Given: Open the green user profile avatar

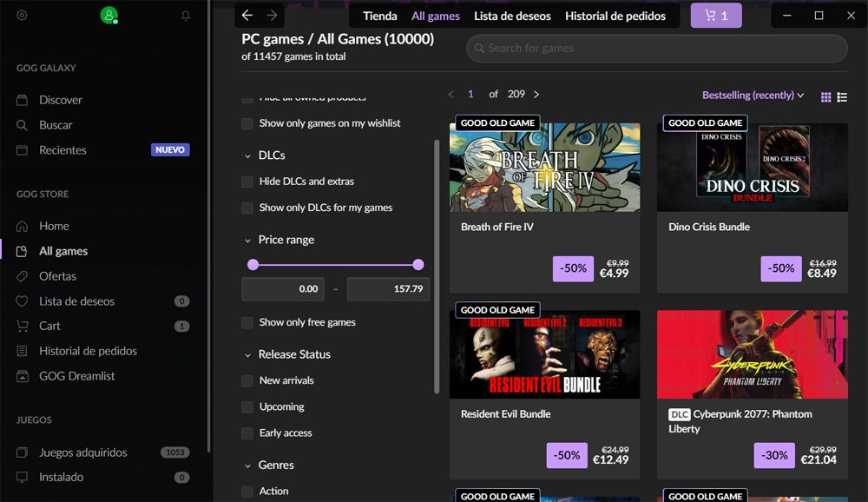Looking at the screenshot, I should point(109,15).
